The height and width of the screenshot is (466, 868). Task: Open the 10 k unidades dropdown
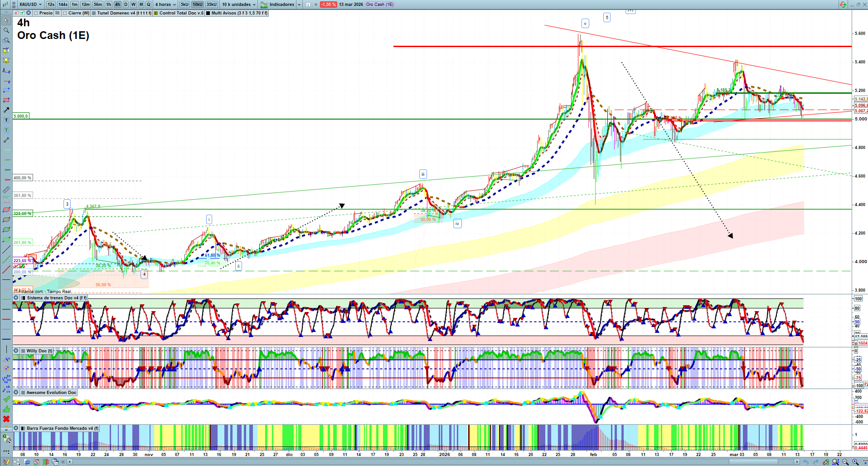tap(238, 5)
